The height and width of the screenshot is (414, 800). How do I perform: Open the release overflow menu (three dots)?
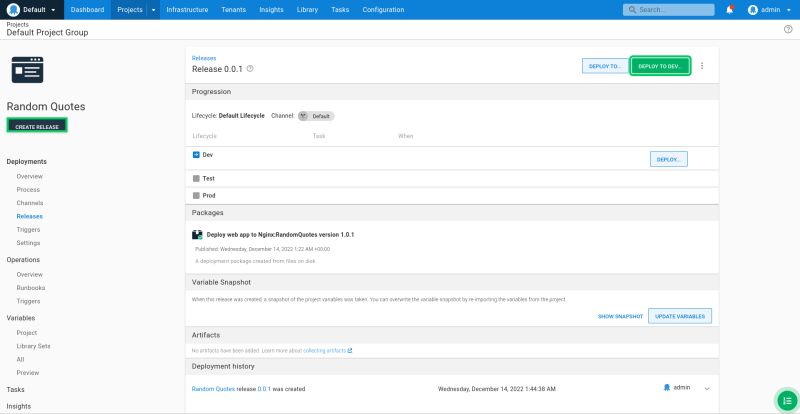[702, 66]
